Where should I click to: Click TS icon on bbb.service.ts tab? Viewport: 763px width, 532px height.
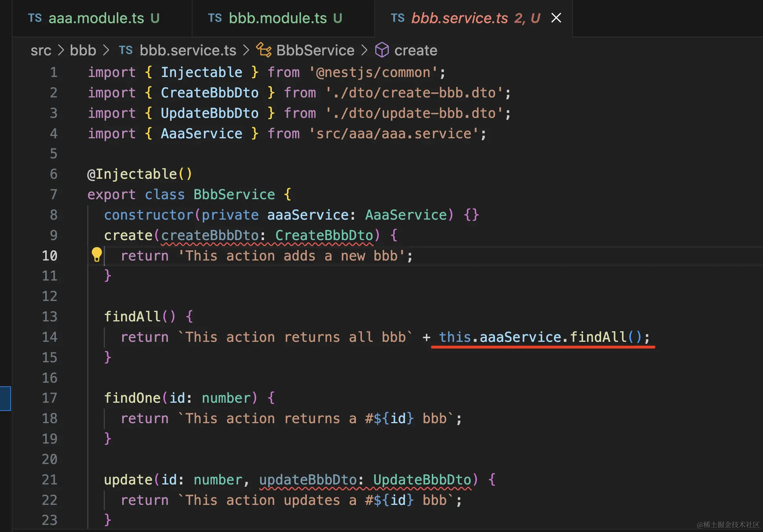tap(398, 18)
